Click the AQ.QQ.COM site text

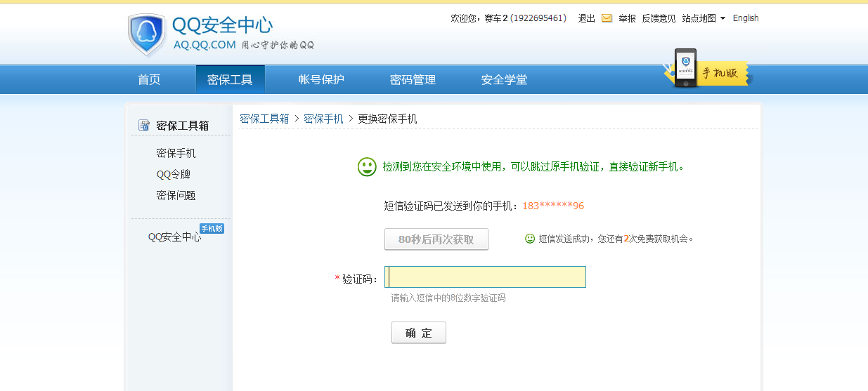205,45
